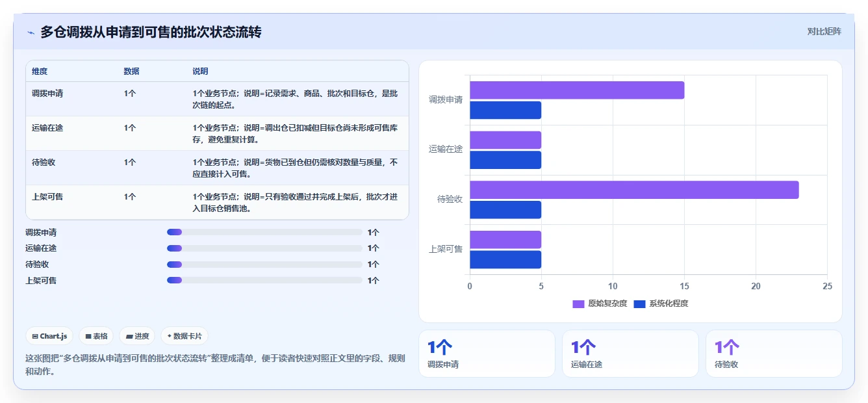
Task: Click the 20 tick on the x-axis
Action: point(756,286)
